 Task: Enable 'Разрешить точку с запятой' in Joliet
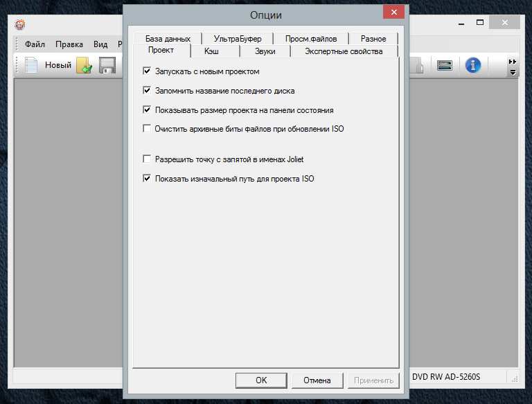pos(147,159)
